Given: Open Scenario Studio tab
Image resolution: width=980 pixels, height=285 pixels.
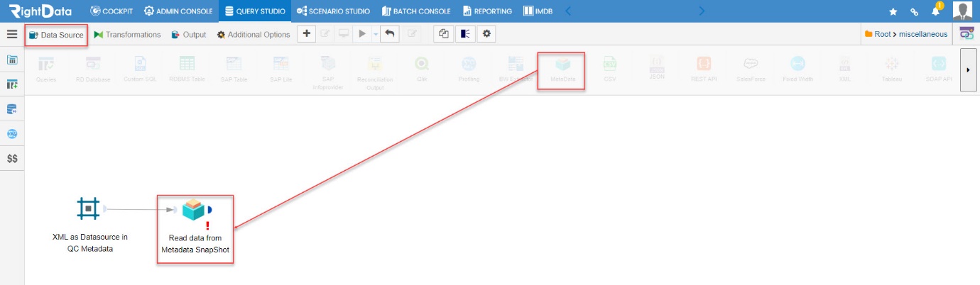Looking at the screenshot, I should (333, 11).
